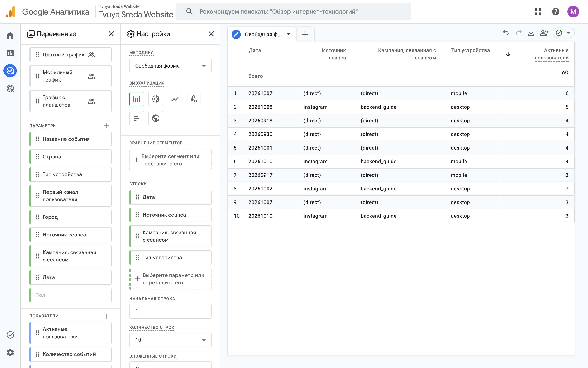
Task: Open Admin gear at sidebar bottom
Action: (x=10, y=352)
